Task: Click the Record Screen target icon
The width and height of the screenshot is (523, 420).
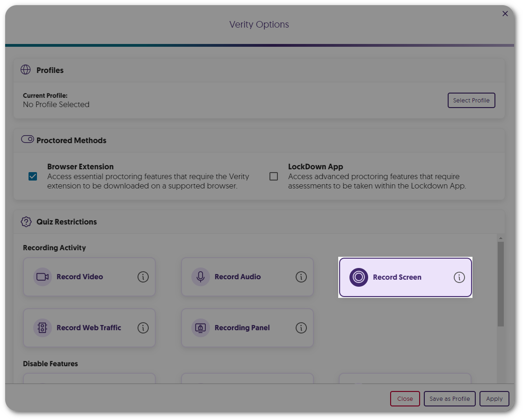Action: click(358, 277)
